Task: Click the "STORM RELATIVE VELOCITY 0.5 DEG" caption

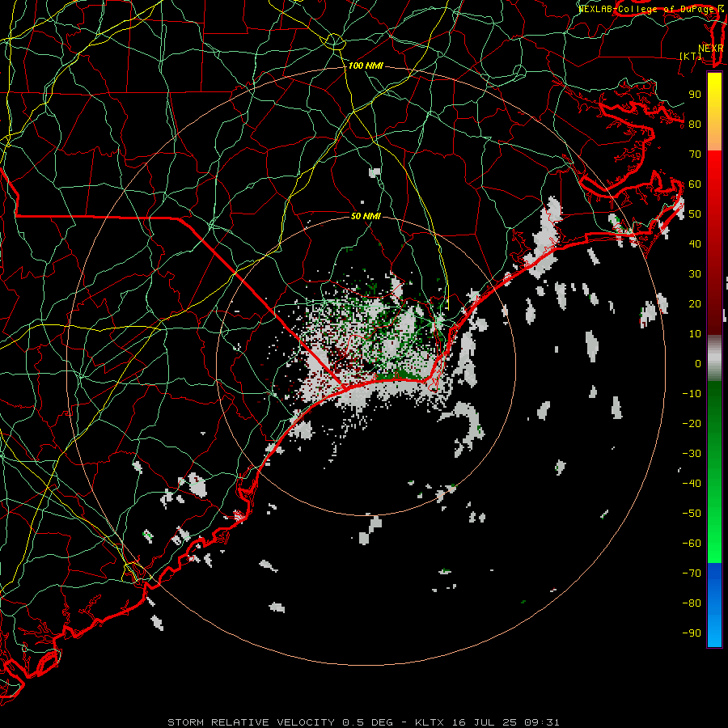Action: click(280, 722)
